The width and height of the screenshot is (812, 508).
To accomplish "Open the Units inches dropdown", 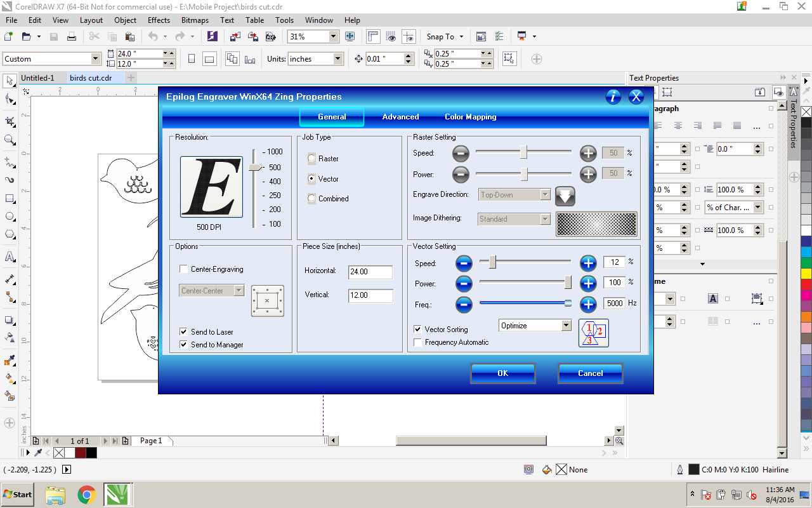I will coord(338,59).
